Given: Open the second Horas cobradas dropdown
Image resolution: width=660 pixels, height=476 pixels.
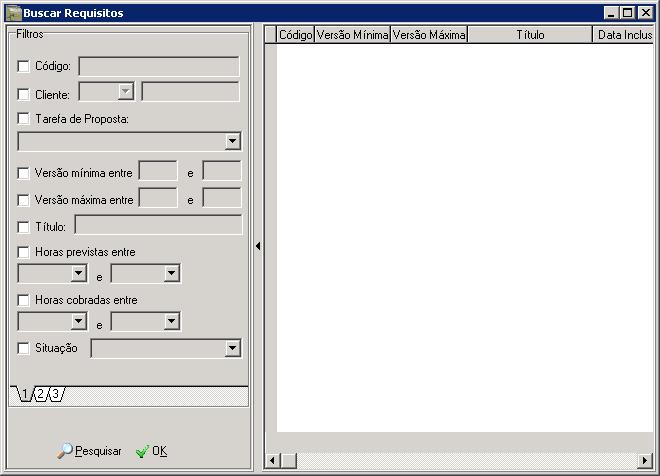Looking at the screenshot, I should (171, 322).
